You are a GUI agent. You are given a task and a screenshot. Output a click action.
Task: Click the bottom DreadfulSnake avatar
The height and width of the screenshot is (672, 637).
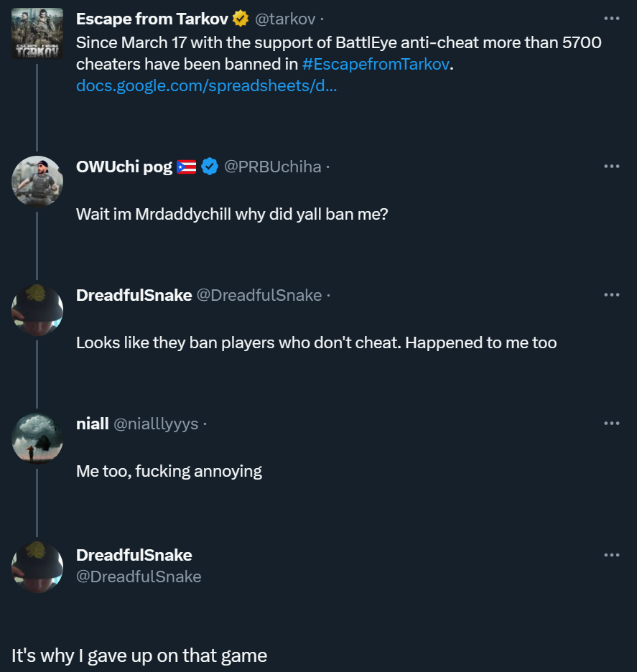tap(37, 567)
